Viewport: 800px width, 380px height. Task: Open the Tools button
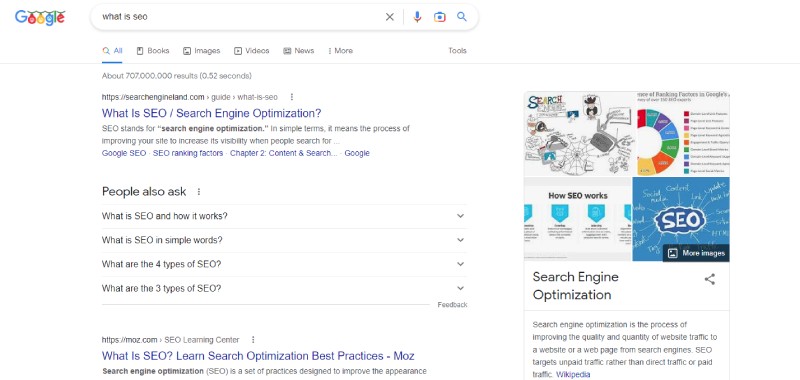tap(457, 50)
